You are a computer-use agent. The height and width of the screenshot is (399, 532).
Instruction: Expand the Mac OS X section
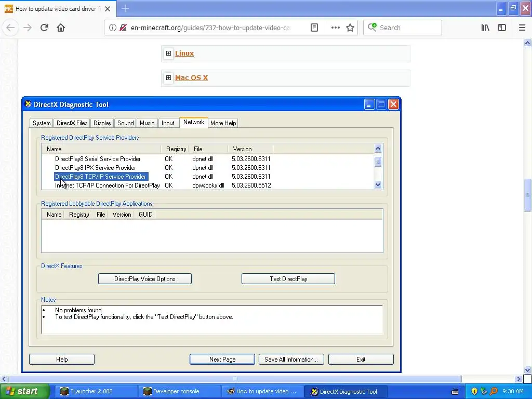(168, 78)
